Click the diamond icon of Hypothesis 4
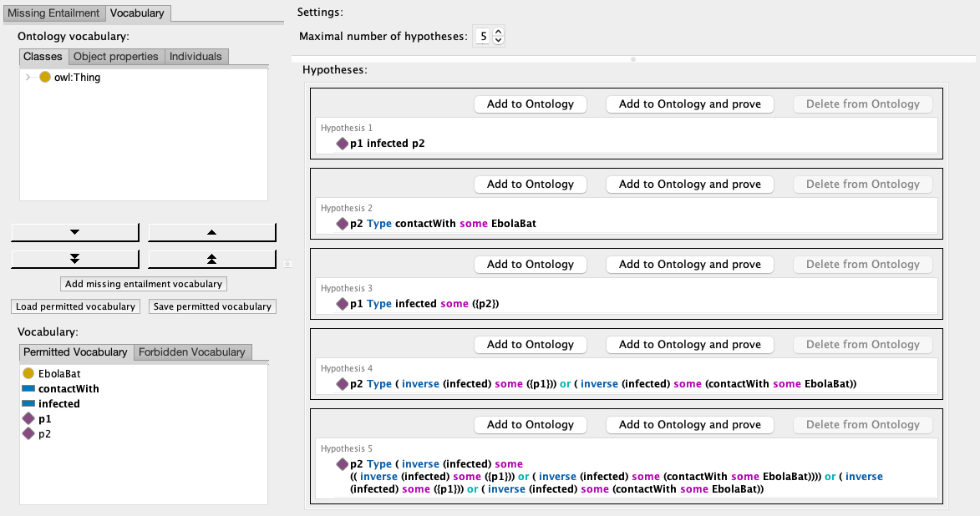This screenshot has height=516, width=980. pyautogui.click(x=342, y=384)
